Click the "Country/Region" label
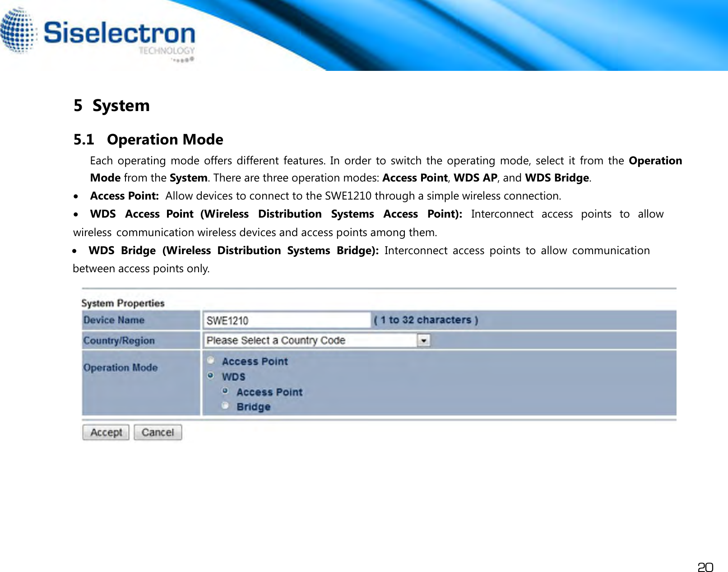Image resolution: width=728 pixels, height=572 pixels. pyautogui.click(x=119, y=341)
